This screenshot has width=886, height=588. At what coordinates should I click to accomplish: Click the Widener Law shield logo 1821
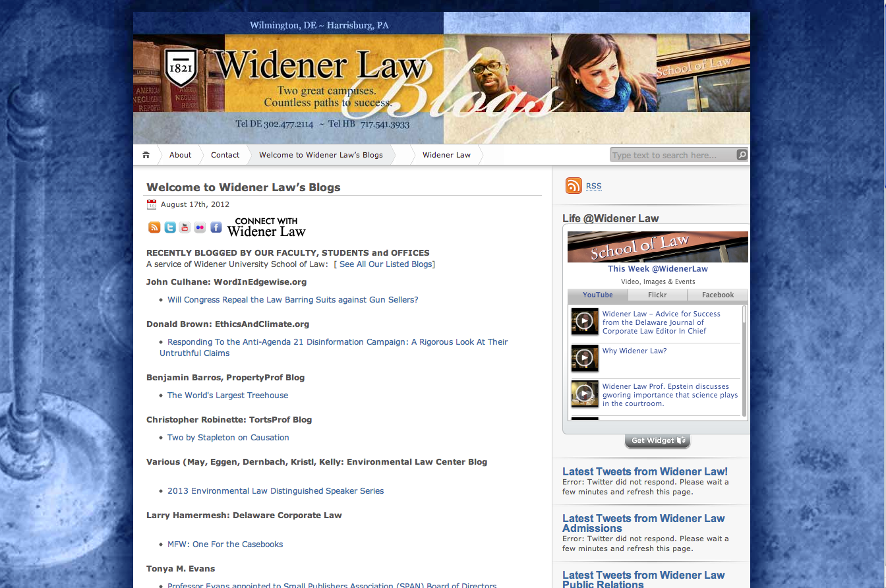tap(180, 69)
